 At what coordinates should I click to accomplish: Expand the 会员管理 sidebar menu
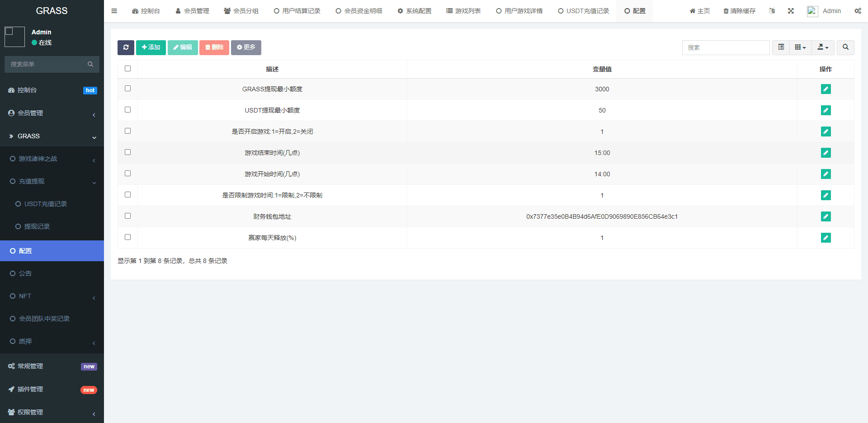(x=52, y=113)
